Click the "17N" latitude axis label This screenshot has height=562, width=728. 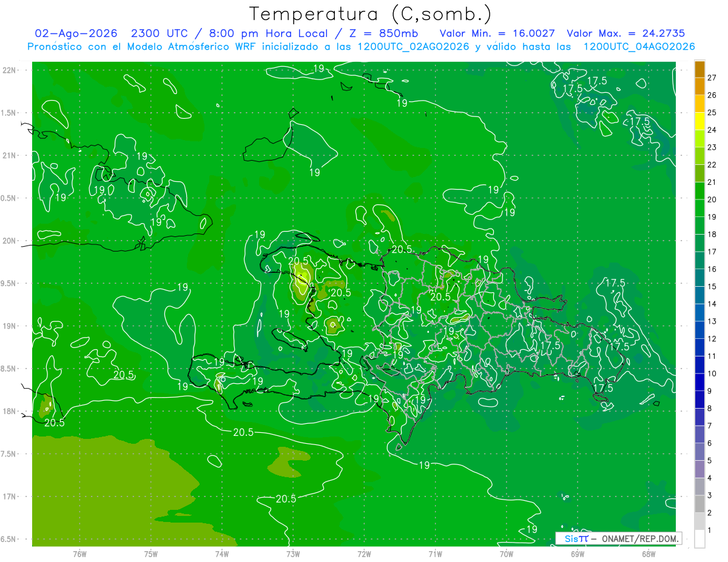pyautogui.click(x=8, y=497)
